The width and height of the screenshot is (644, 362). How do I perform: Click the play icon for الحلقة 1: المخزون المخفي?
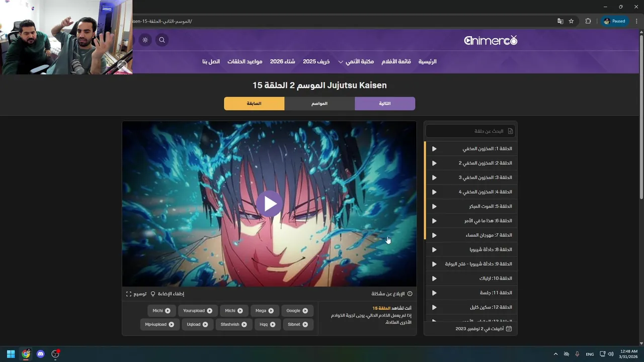(x=434, y=149)
